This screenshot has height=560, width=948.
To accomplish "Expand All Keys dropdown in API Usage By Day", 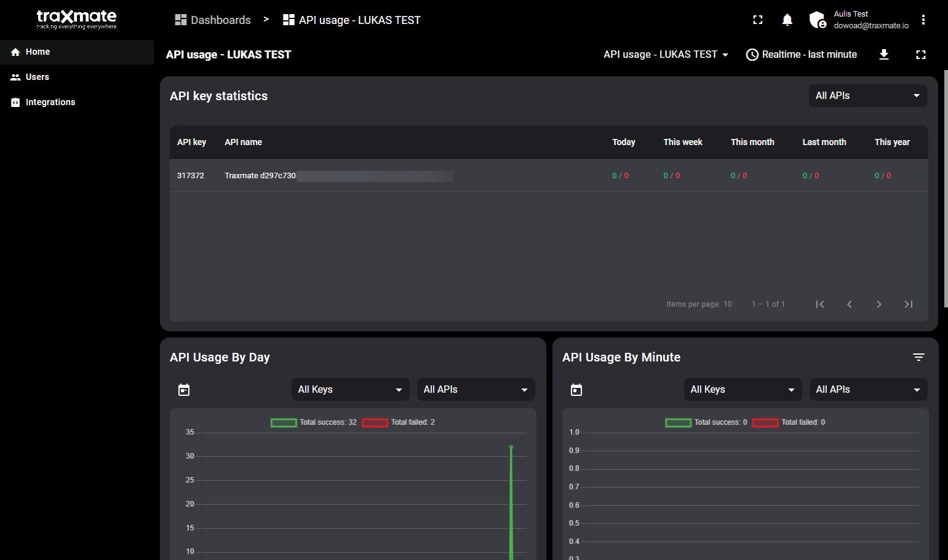I will point(349,390).
